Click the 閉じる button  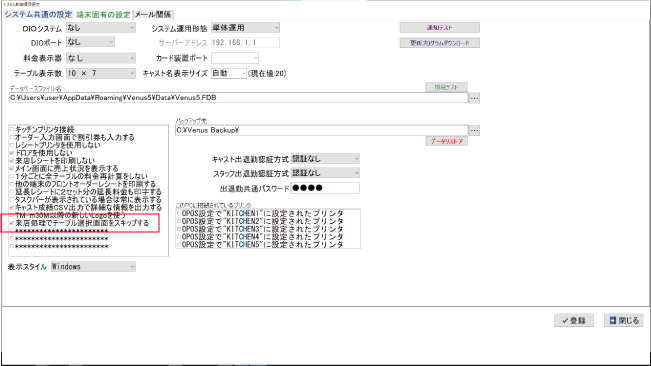coord(624,320)
